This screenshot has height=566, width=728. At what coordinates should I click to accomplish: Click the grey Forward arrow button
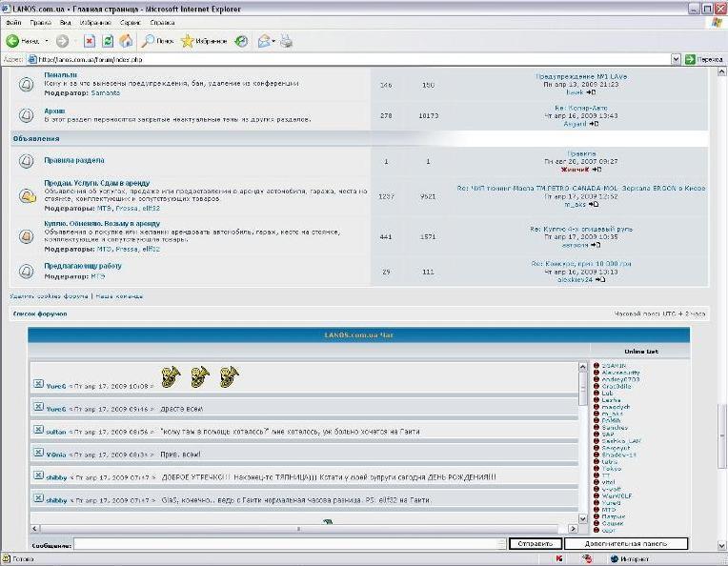(x=62, y=41)
